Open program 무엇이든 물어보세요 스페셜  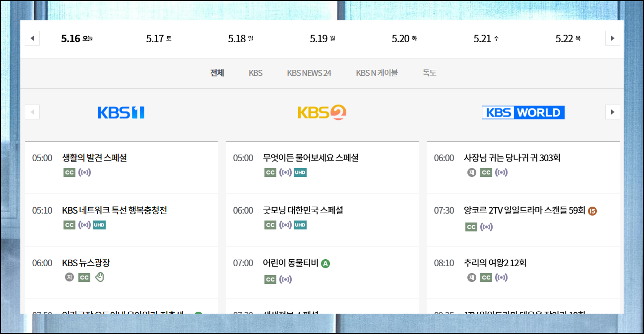click(x=311, y=158)
